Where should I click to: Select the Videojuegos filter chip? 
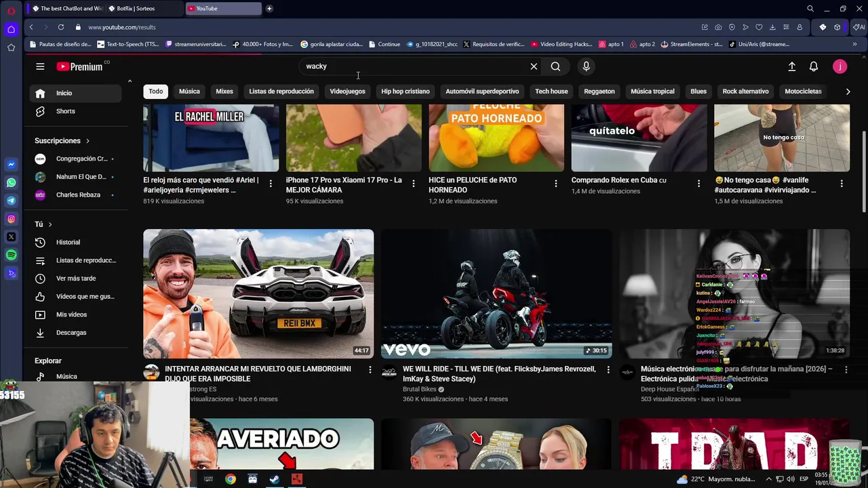pyautogui.click(x=347, y=91)
